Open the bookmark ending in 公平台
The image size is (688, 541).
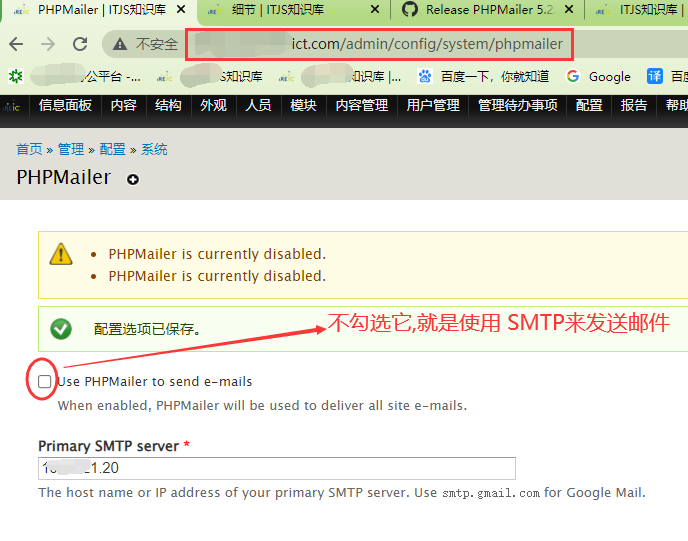tap(86, 76)
